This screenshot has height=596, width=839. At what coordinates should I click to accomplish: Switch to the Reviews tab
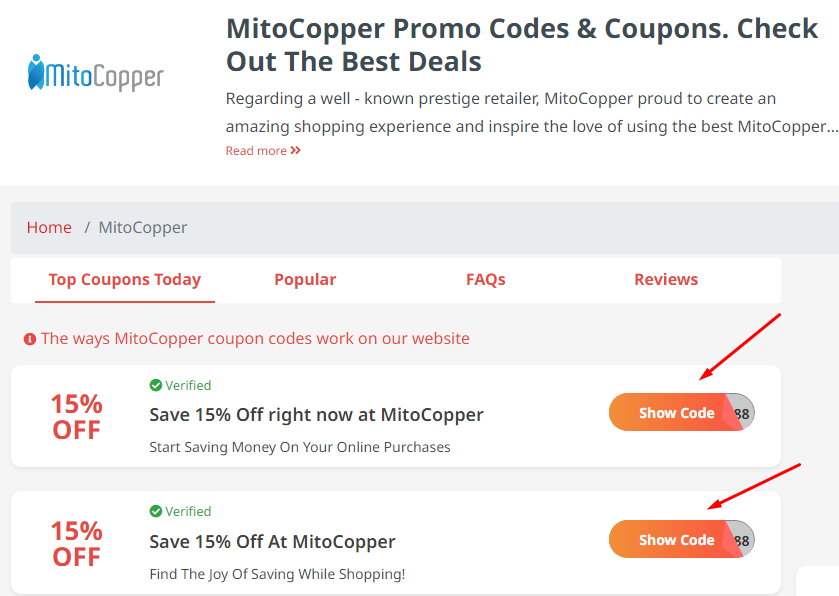click(x=666, y=280)
